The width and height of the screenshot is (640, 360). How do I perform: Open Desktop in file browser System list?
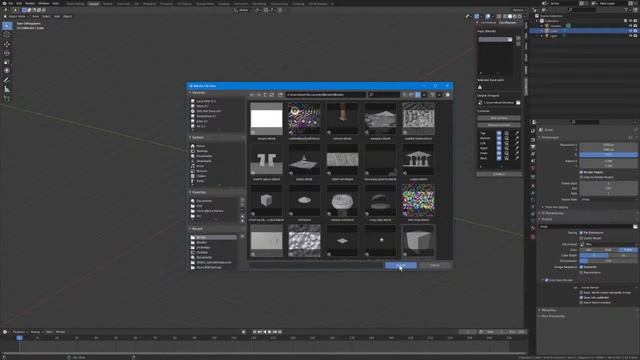pyautogui.click(x=202, y=151)
